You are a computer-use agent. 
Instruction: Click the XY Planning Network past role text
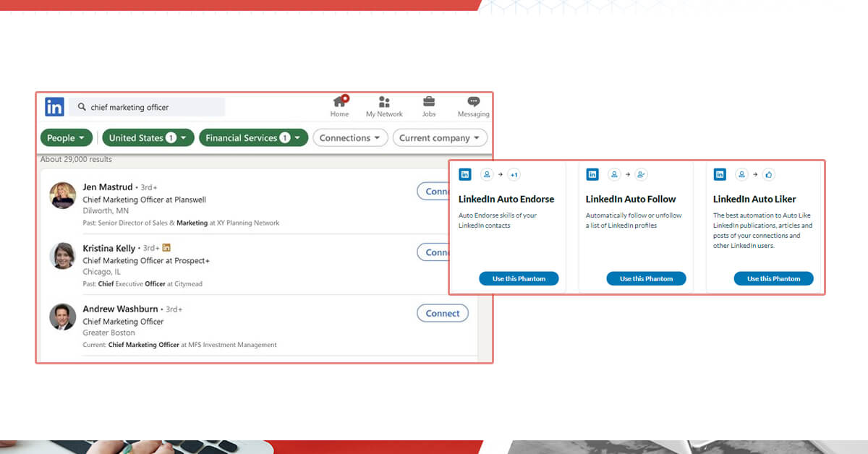tap(181, 223)
